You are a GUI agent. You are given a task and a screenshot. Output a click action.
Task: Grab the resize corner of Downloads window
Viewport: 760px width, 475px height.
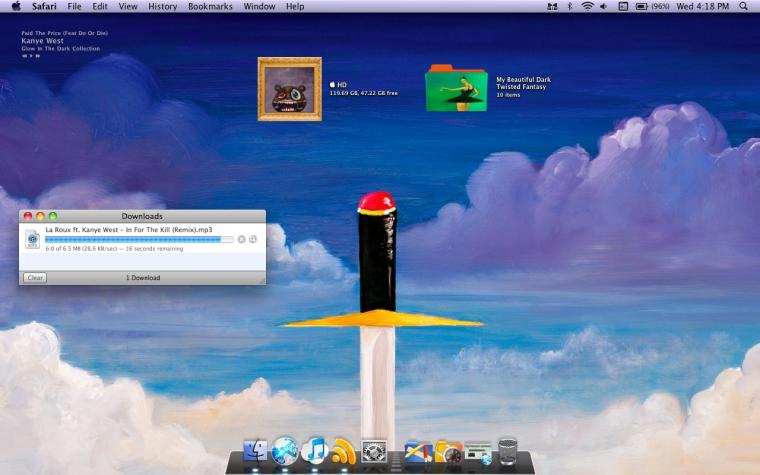(262, 281)
